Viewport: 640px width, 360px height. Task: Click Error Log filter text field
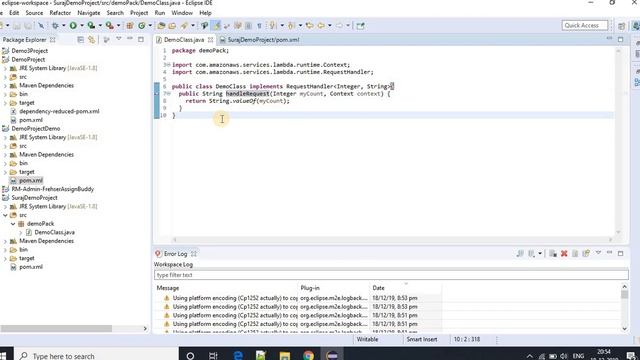[x=391, y=275]
